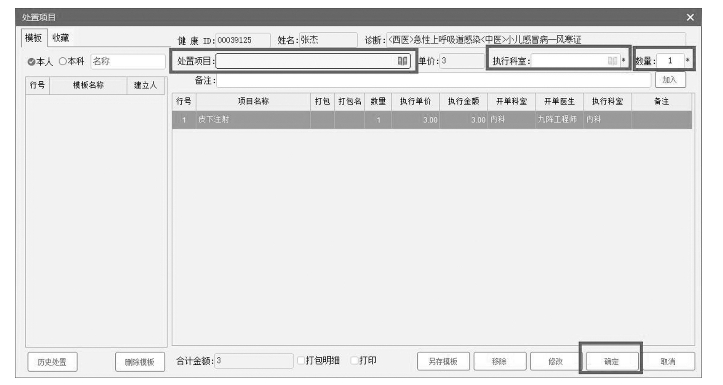Focus the 备注 input field
Viewport: 723px width, 385px height.
point(433,80)
